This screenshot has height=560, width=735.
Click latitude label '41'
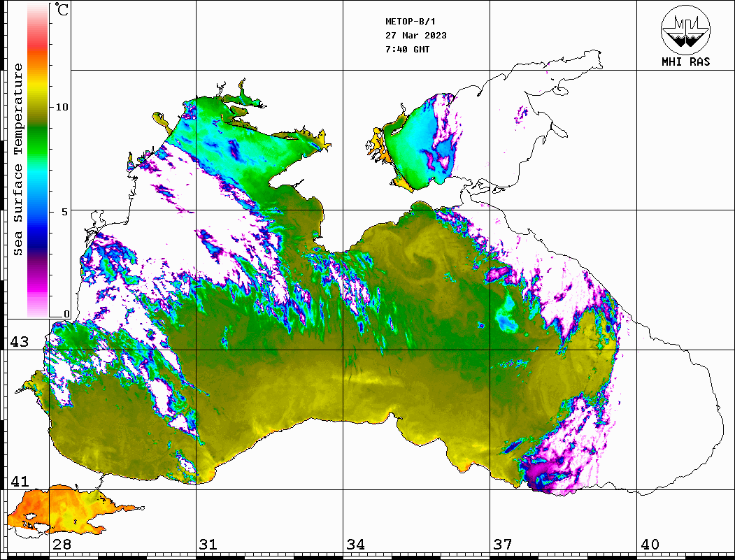tap(20, 481)
